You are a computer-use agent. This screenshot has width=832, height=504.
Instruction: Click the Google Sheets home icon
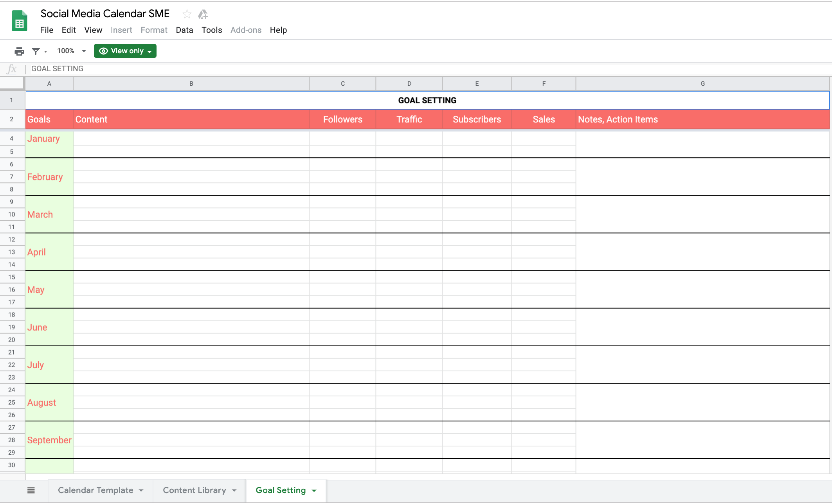[19, 22]
